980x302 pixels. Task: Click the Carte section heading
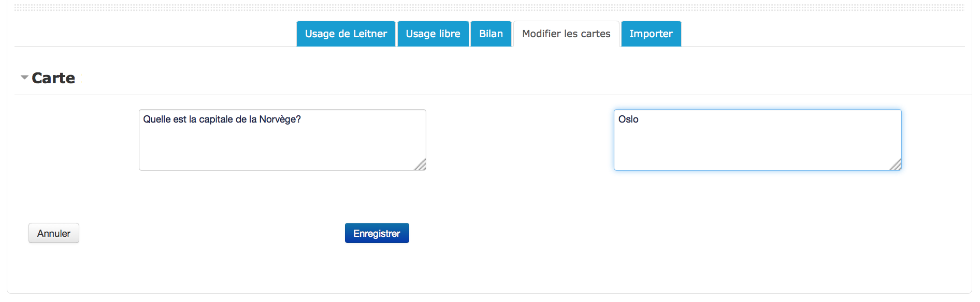coord(53,78)
